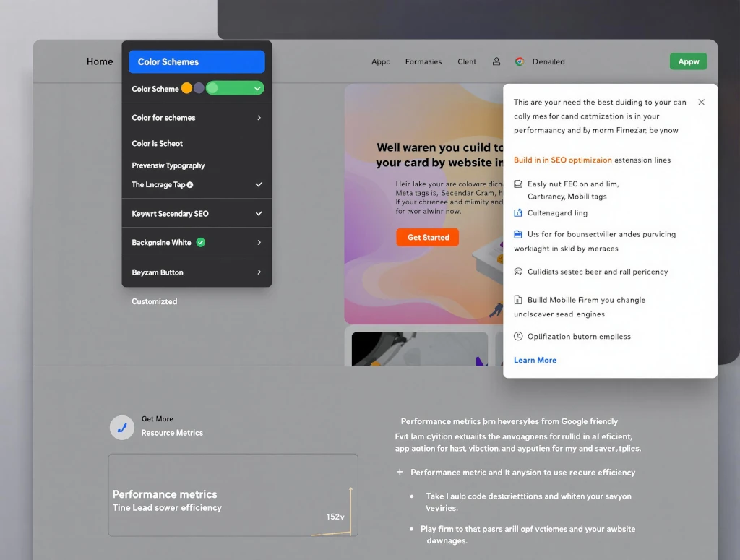
Task: Click clock icon beside Oplifization butorn
Action: click(518, 337)
